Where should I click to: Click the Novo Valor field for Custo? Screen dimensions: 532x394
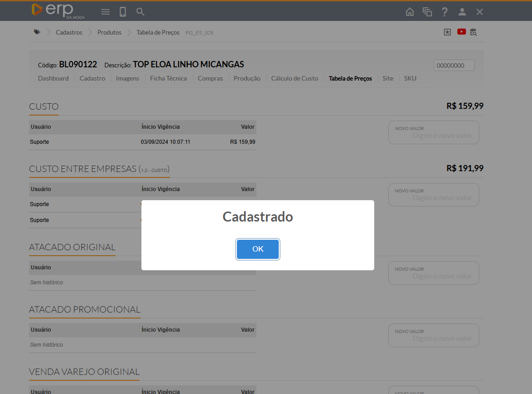433,135
